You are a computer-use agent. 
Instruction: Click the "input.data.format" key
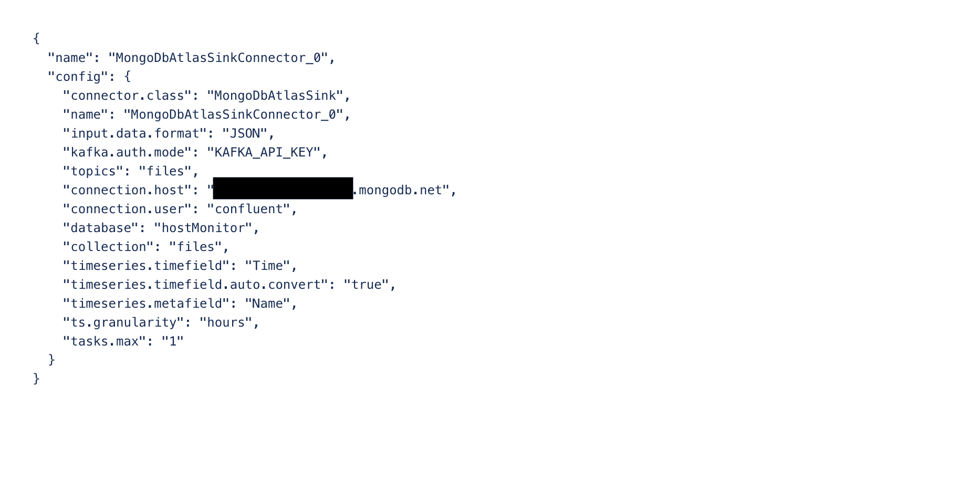click(x=135, y=133)
